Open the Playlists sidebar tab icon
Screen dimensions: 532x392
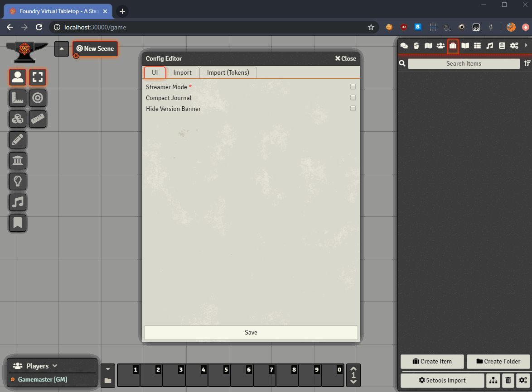(489, 46)
